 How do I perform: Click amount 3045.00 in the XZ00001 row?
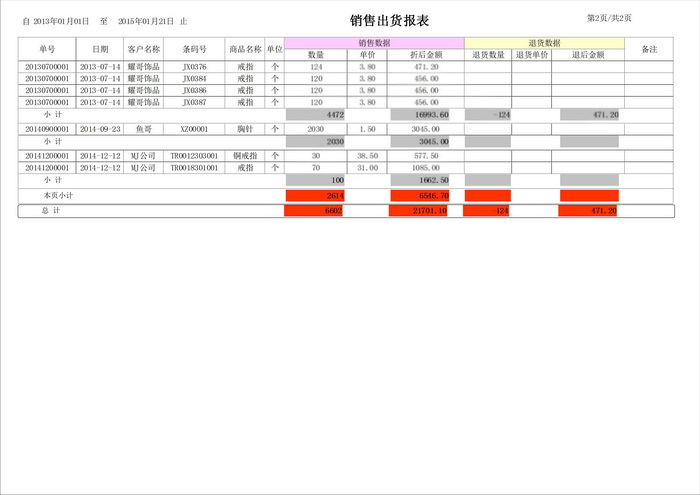coord(426,129)
